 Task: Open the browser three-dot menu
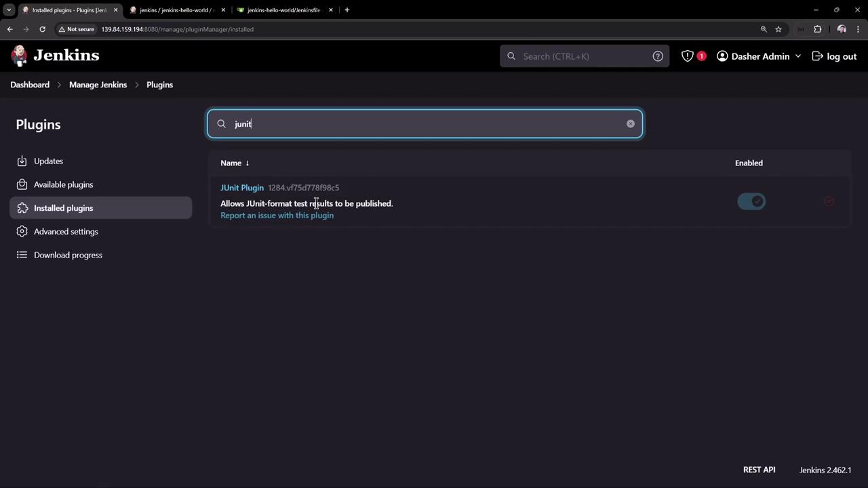(x=859, y=29)
